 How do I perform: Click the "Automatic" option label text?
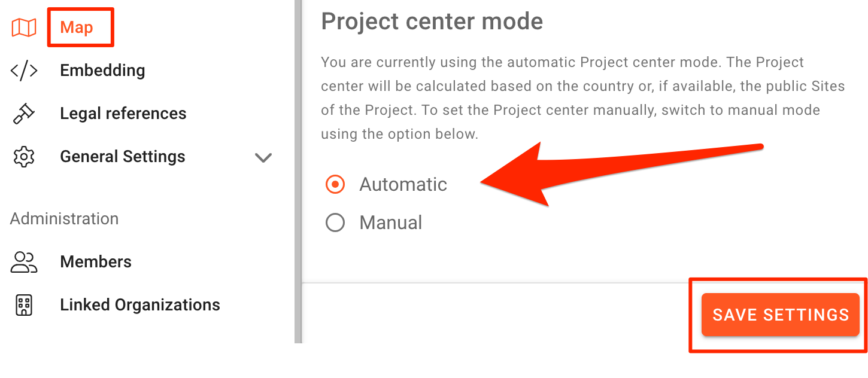click(x=403, y=184)
